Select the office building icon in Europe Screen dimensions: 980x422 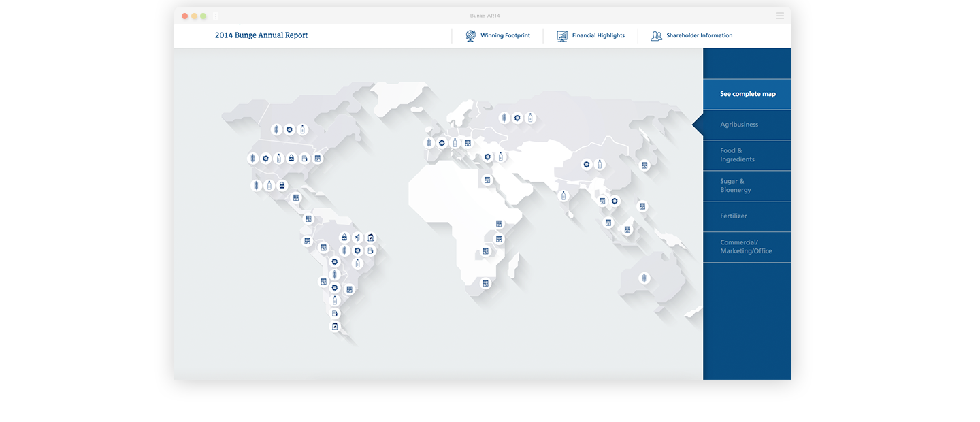468,143
